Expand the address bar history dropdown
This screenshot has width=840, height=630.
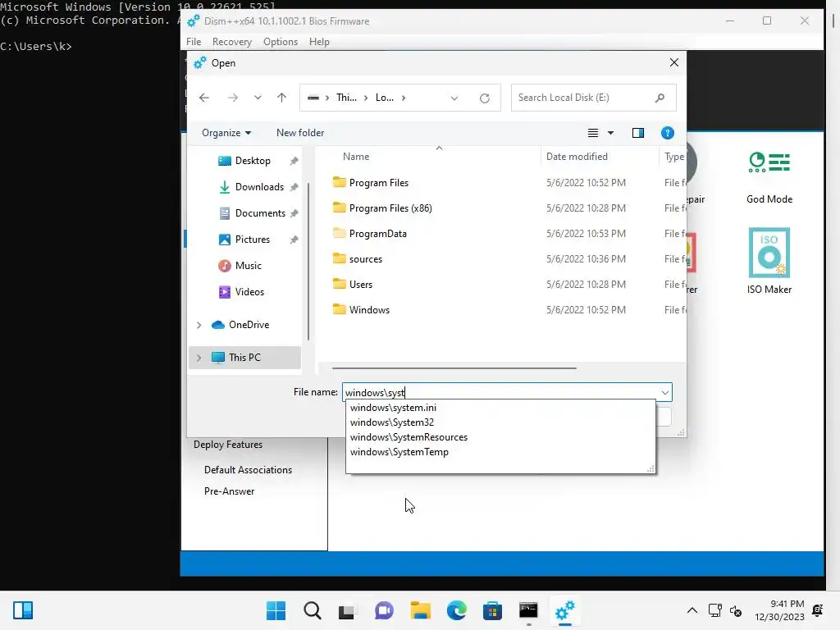coord(454,98)
